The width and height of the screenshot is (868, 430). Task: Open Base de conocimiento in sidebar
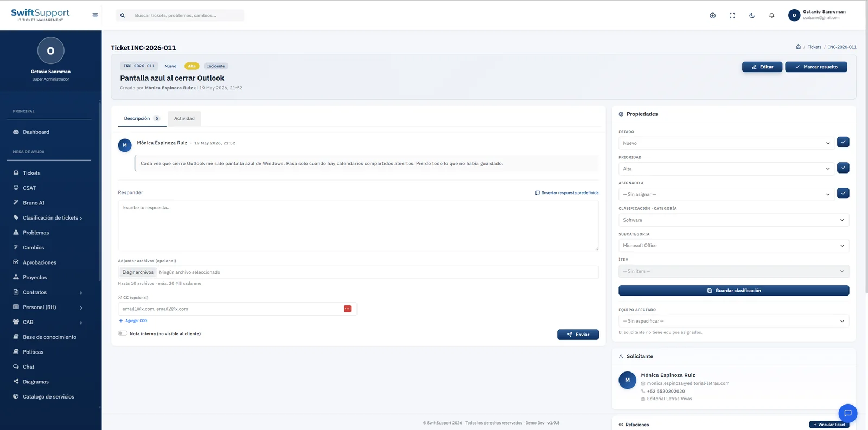click(x=49, y=337)
